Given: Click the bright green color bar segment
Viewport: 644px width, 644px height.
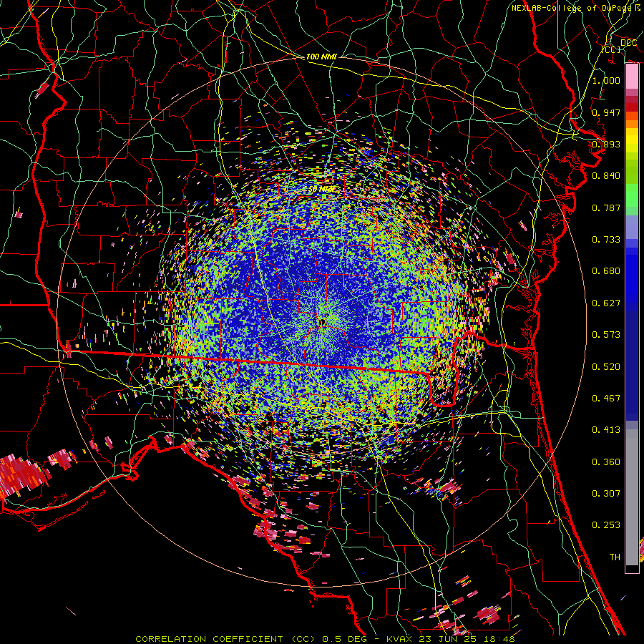Looking at the screenshot, I should 632,195.
